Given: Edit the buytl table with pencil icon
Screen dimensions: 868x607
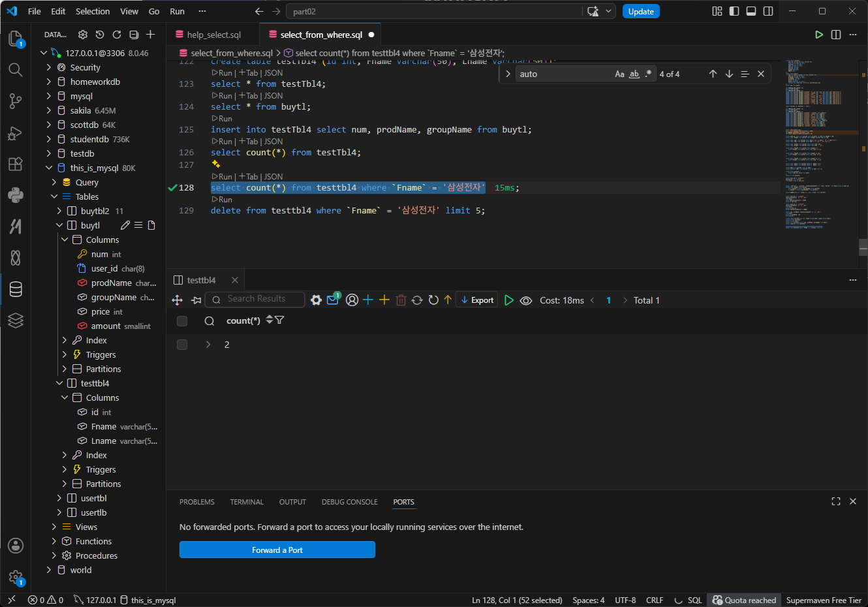Looking at the screenshot, I should tap(125, 225).
